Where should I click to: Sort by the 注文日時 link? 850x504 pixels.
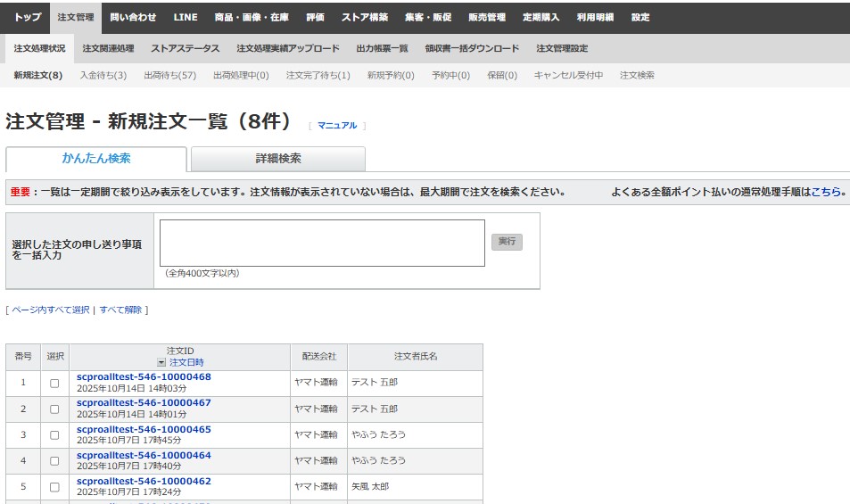pyautogui.click(x=186, y=363)
